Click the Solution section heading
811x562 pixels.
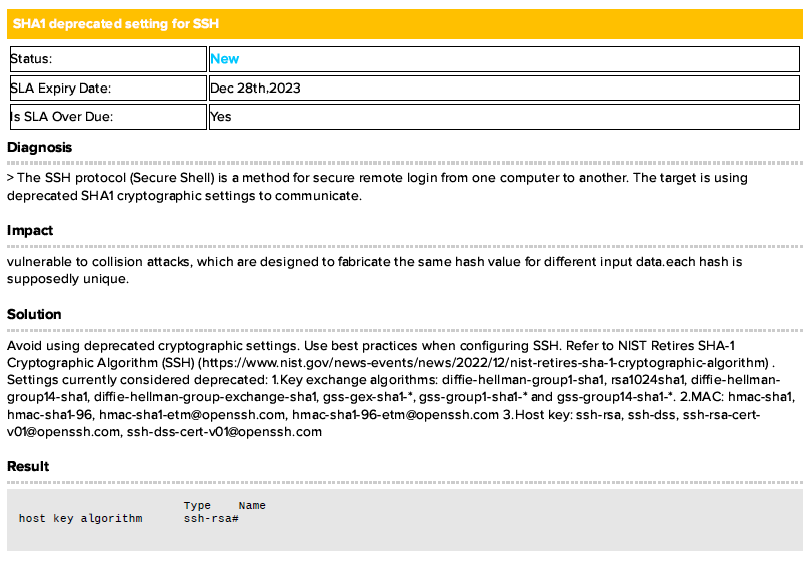click(x=34, y=314)
